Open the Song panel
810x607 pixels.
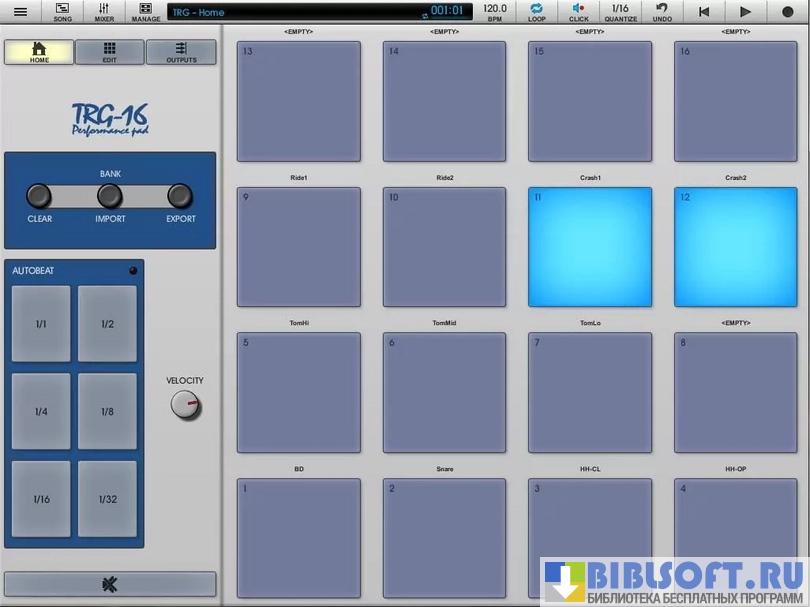[x=62, y=12]
